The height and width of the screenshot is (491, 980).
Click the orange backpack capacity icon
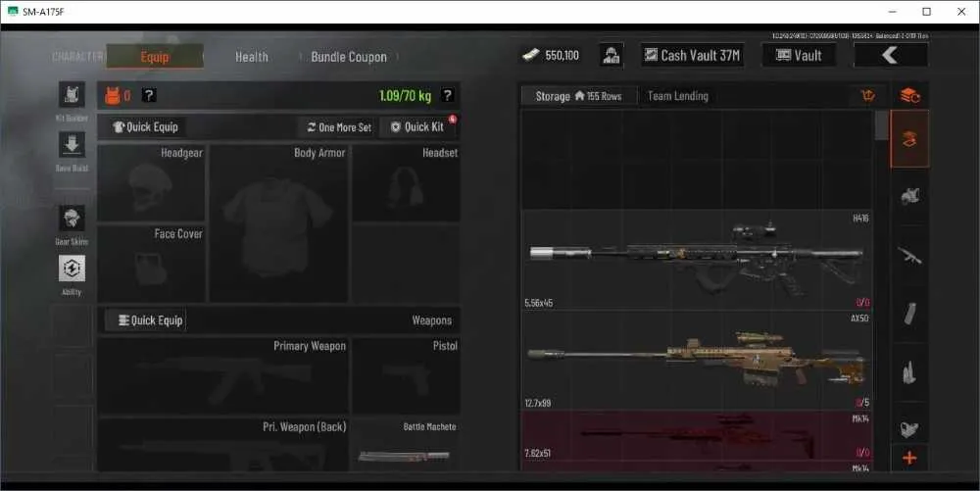[x=113, y=96]
